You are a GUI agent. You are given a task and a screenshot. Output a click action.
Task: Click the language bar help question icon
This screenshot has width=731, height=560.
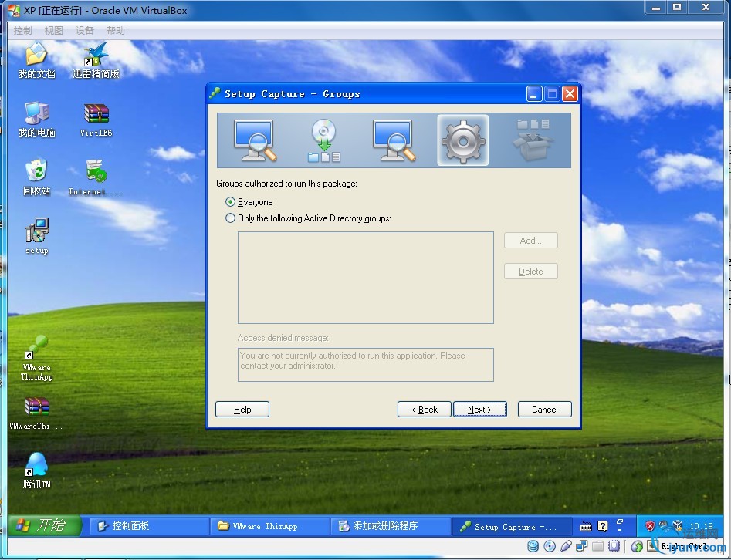[603, 527]
